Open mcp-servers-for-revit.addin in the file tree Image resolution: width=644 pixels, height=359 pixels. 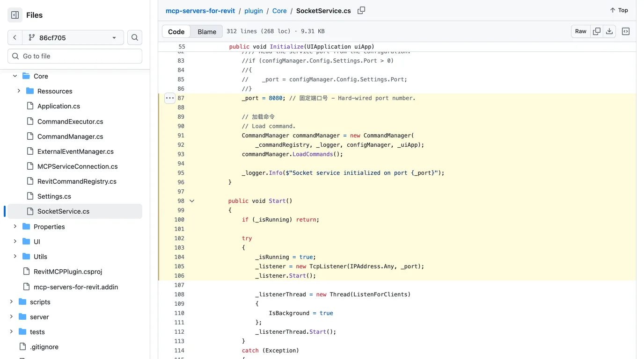pyautogui.click(x=76, y=287)
